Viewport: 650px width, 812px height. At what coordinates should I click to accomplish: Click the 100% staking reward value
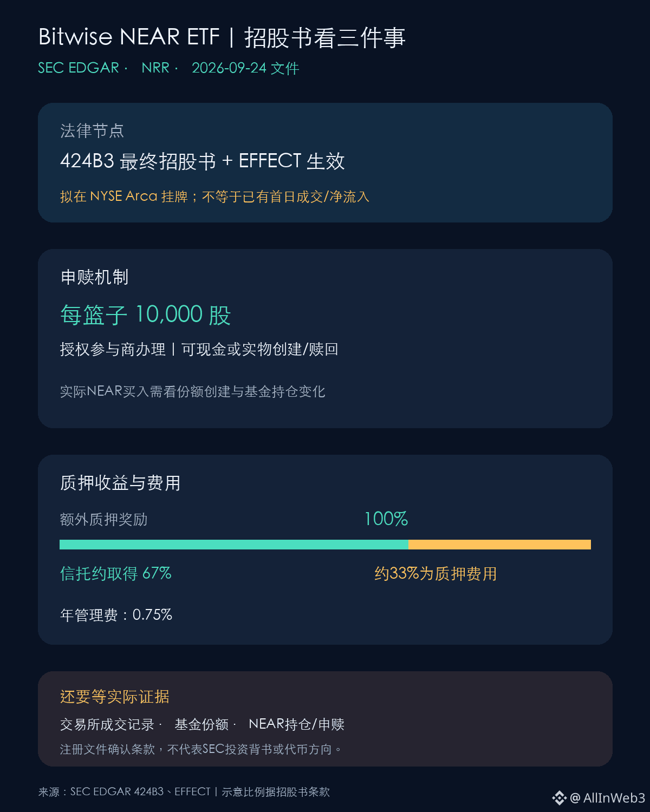tap(386, 519)
